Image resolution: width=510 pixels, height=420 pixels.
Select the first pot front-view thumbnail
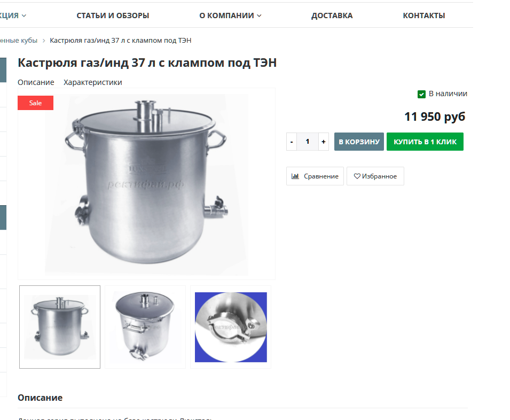[60, 327]
